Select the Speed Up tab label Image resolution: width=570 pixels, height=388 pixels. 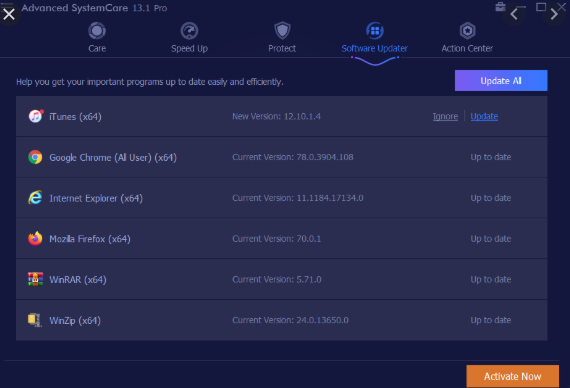click(x=189, y=48)
